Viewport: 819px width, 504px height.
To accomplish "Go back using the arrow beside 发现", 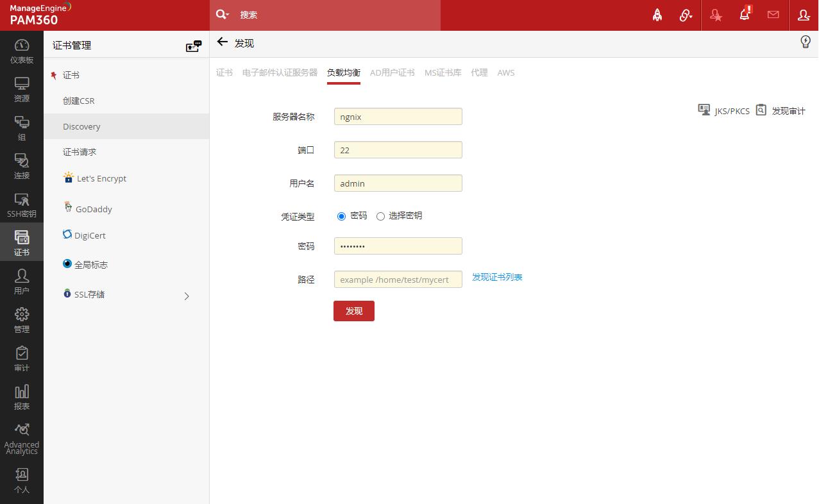I will click(223, 42).
